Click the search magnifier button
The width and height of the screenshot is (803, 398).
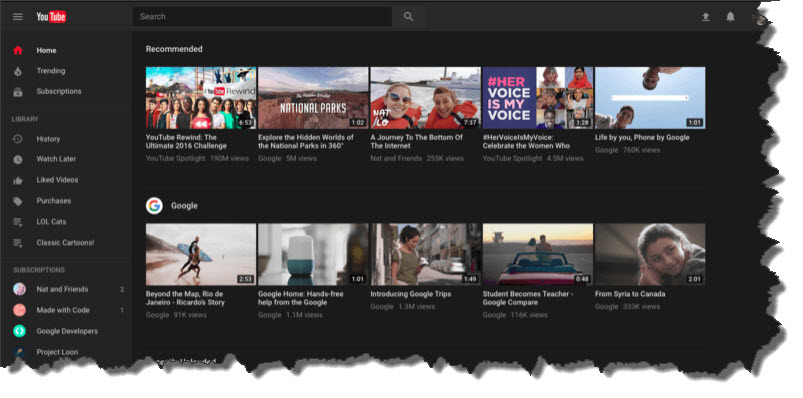click(x=408, y=16)
